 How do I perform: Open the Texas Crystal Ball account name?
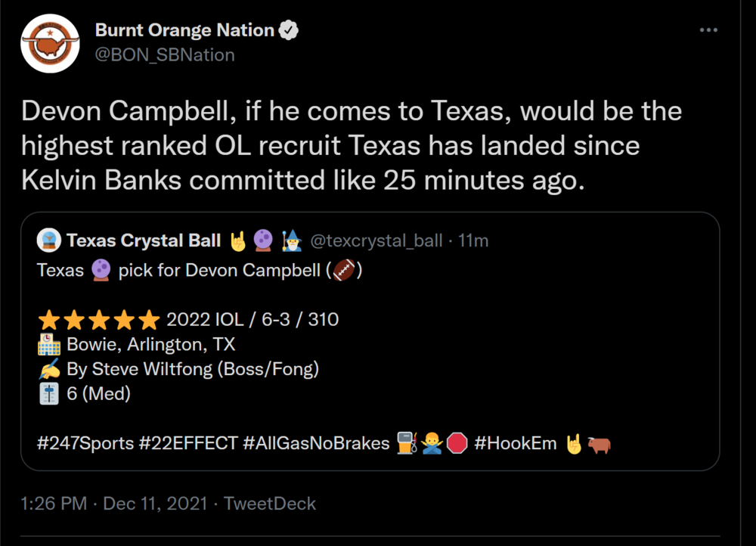(x=144, y=240)
